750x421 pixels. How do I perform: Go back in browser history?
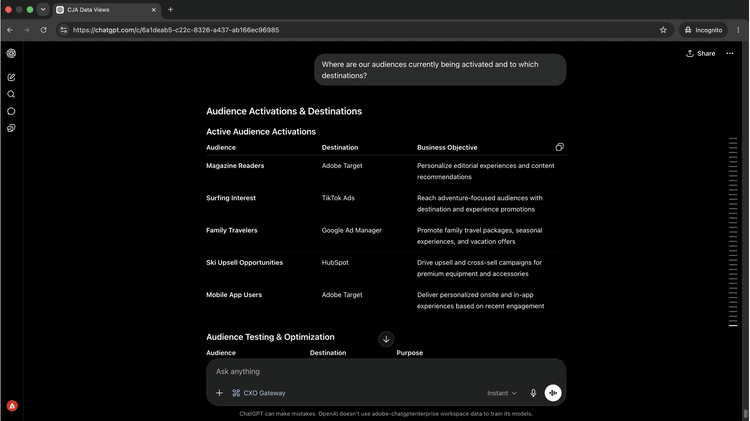coord(10,30)
